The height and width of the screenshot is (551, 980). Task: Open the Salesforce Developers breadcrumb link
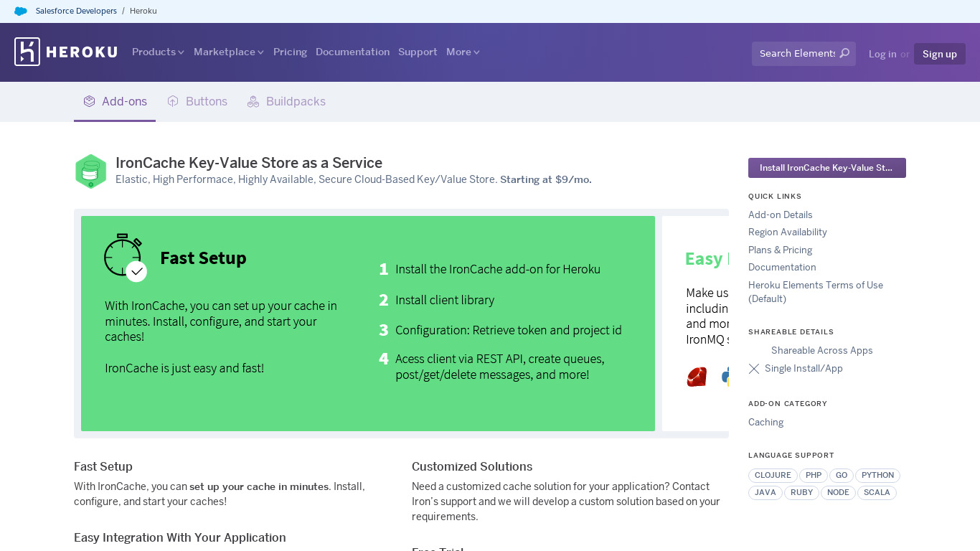click(x=76, y=11)
